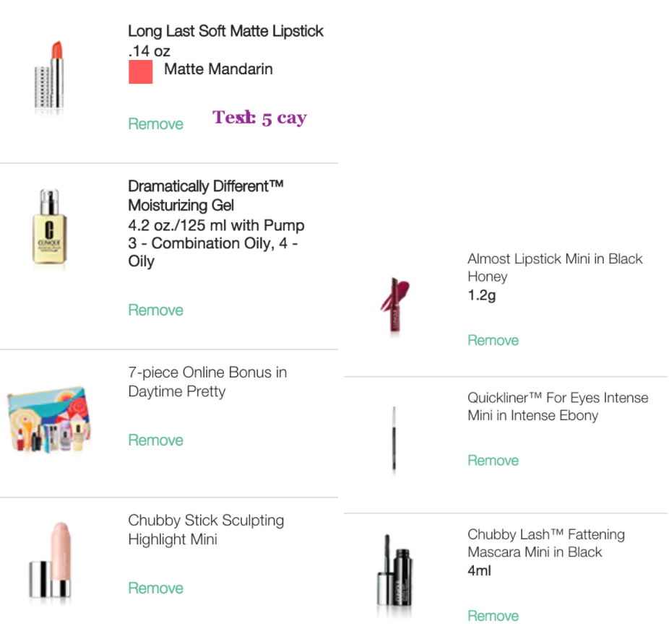Open Dramatically Different Moisturizing Gel title
The height and width of the screenshot is (644, 669).
coord(206,196)
